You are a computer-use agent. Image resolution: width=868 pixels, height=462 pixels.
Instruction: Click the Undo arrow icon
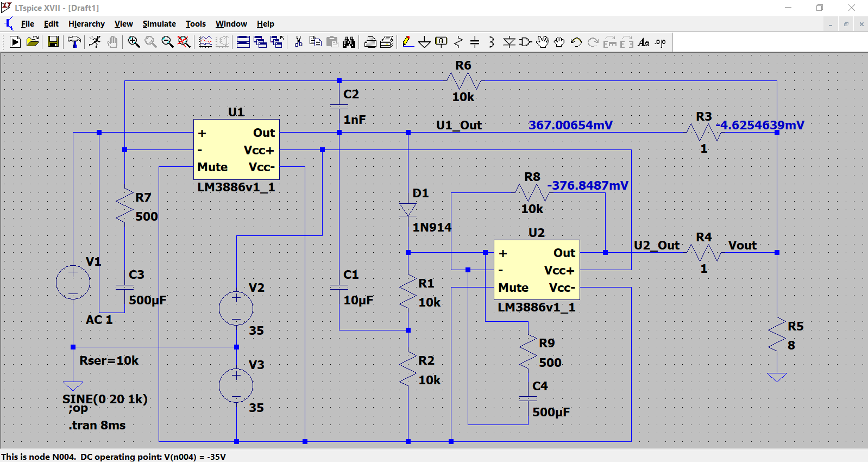[x=576, y=42]
